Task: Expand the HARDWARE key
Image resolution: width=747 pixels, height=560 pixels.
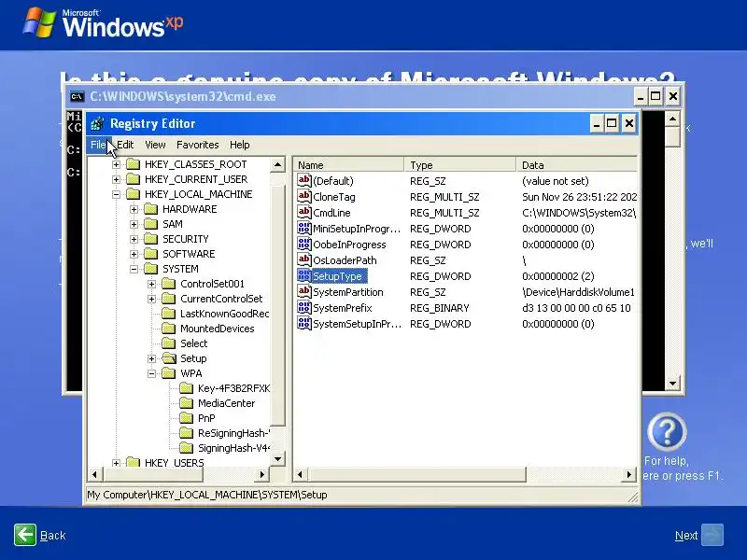Action: coord(134,209)
